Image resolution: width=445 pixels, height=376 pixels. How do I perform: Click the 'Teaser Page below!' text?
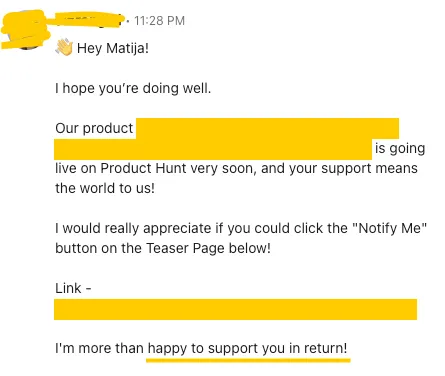(x=208, y=248)
